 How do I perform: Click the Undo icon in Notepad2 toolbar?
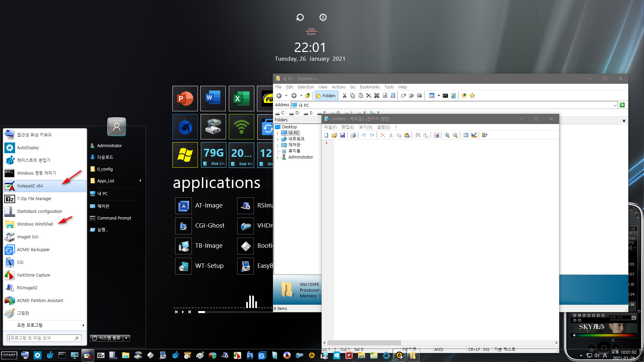coord(364,135)
